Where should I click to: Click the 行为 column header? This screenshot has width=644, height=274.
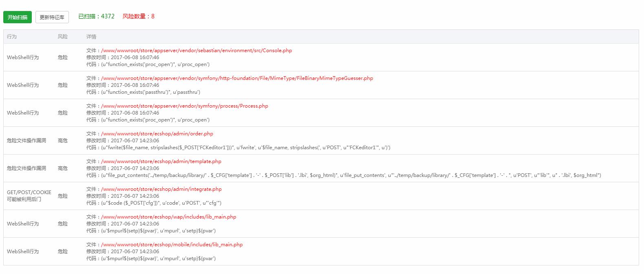tap(12, 37)
